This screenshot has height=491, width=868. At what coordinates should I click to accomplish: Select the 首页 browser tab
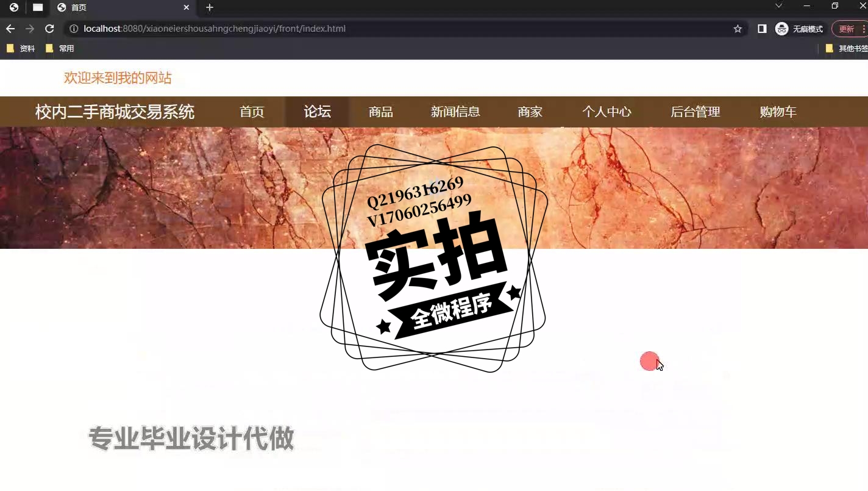coord(124,7)
